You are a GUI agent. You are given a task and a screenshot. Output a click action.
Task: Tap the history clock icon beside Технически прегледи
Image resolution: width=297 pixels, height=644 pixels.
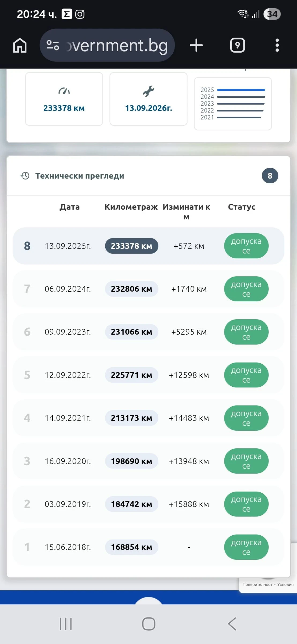tap(25, 176)
